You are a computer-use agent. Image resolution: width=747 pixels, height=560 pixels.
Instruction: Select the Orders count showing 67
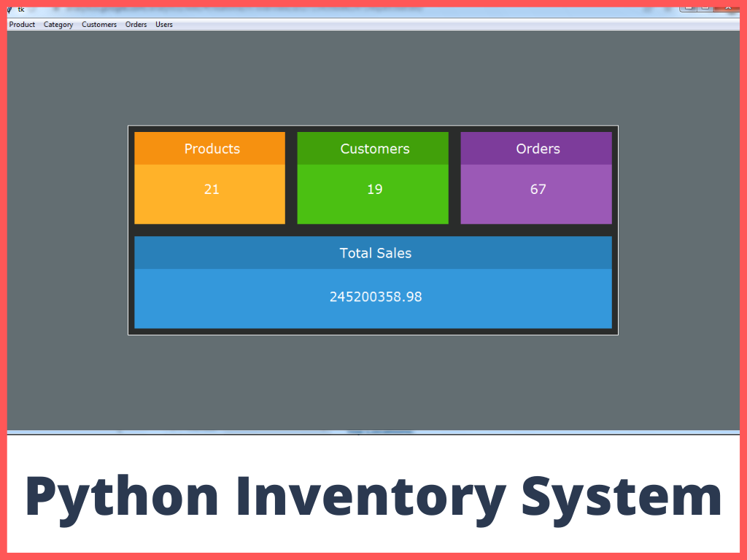[538, 189]
